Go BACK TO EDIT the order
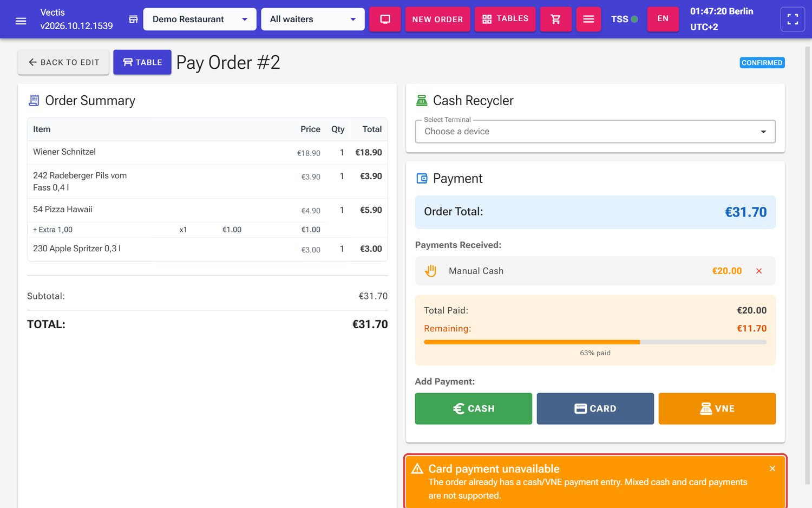This screenshot has width=812, height=508. [63, 62]
